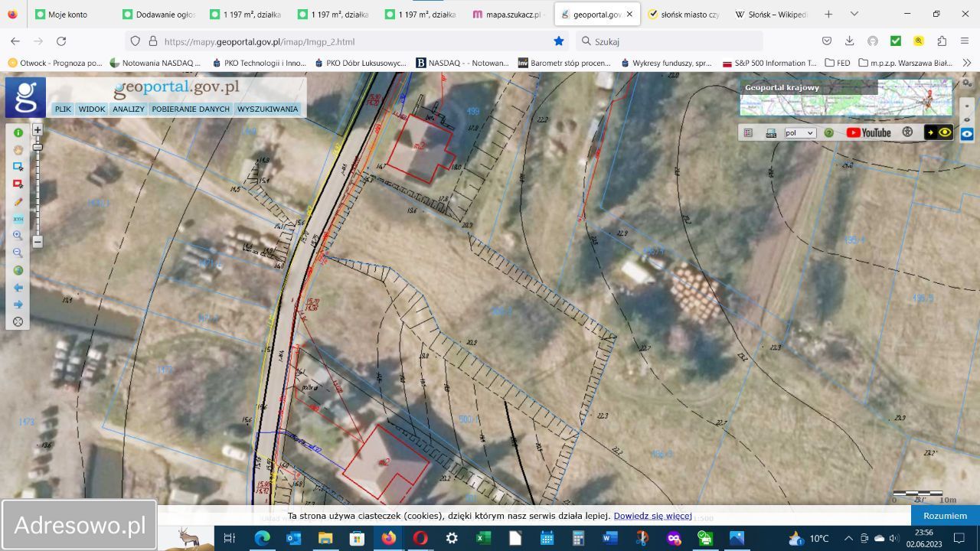
Task: Switch to the słońsk miasto tab
Action: click(x=684, y=15)
